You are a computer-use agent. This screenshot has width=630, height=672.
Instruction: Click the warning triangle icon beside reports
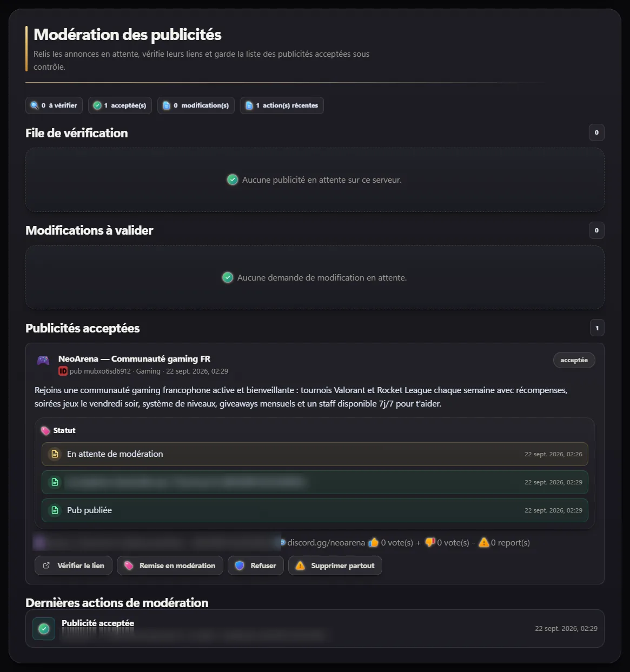484,542
